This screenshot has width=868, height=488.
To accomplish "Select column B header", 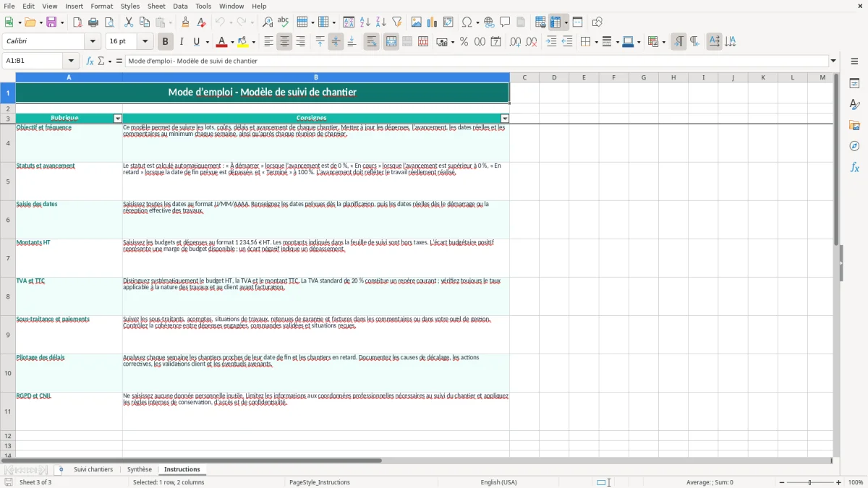I will pos(316,77).
